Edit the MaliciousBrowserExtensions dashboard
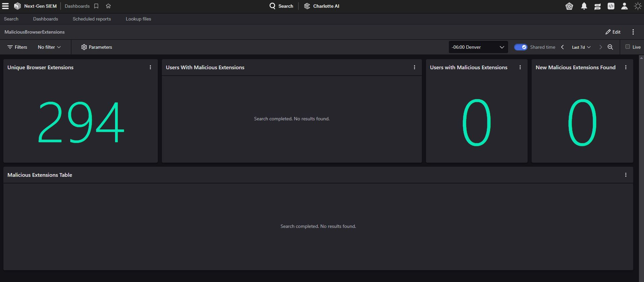Image resolution: width=644 pixels, height=282 pixels. [x=613, y=32]
